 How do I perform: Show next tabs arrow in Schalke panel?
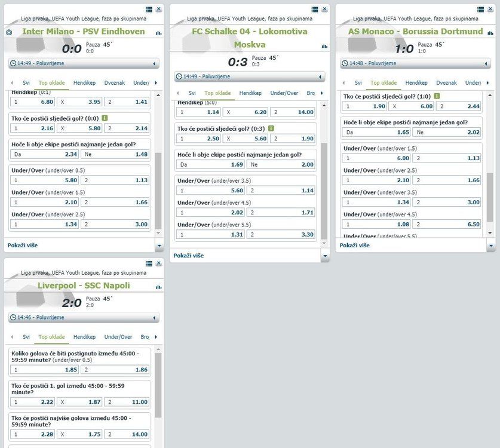point(322,93)
